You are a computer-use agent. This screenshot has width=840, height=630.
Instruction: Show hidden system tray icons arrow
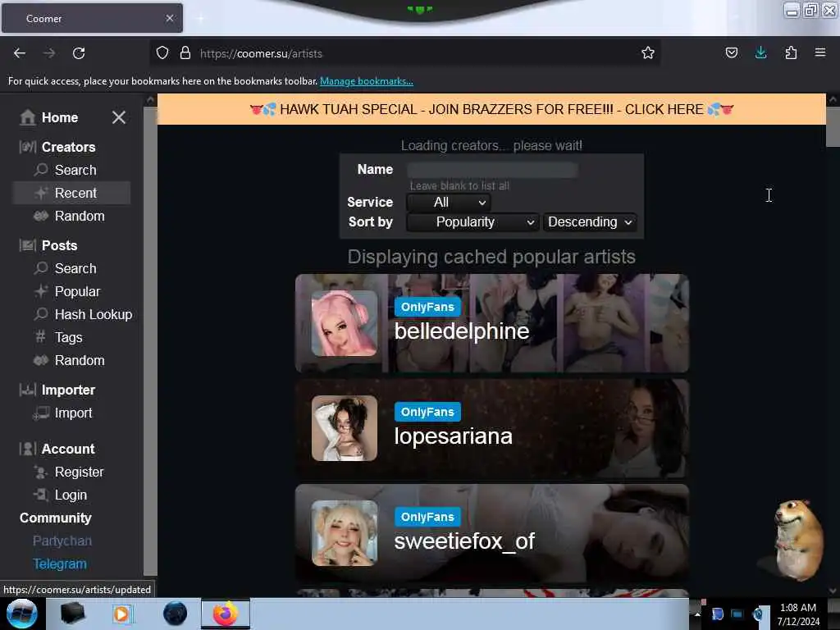click(x=697, y=614)
